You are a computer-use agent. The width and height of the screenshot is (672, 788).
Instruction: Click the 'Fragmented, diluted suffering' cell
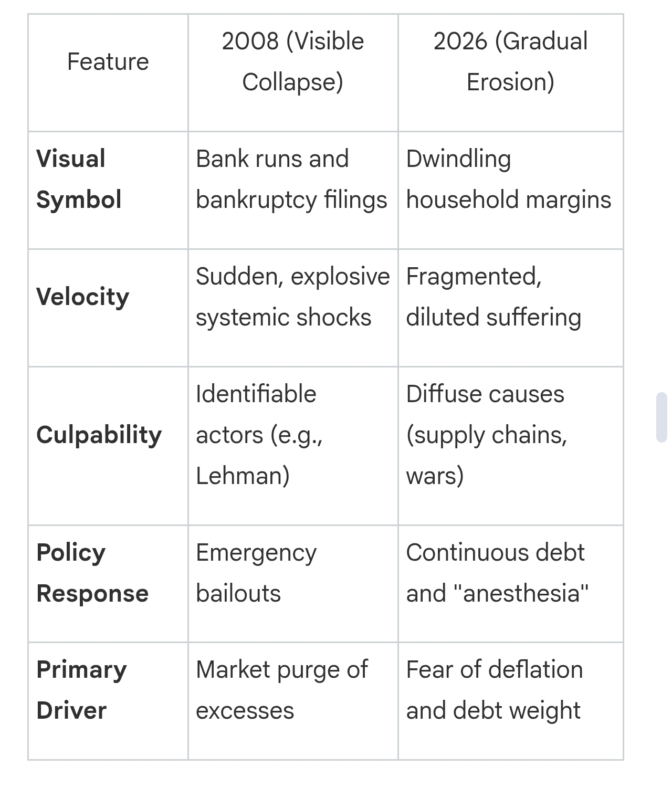(x=493, y=297)
